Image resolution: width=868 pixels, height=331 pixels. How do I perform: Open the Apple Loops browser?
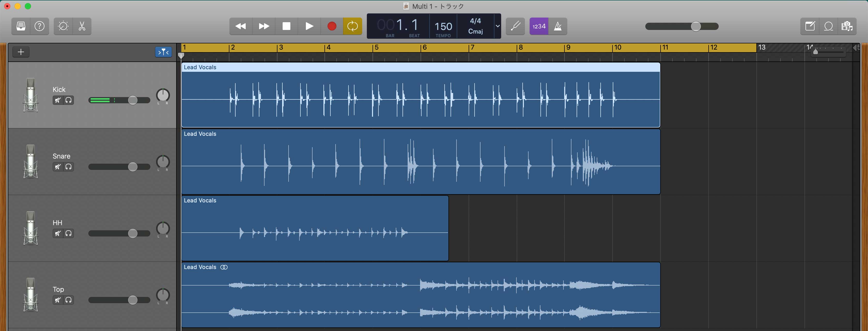[828, 26]
